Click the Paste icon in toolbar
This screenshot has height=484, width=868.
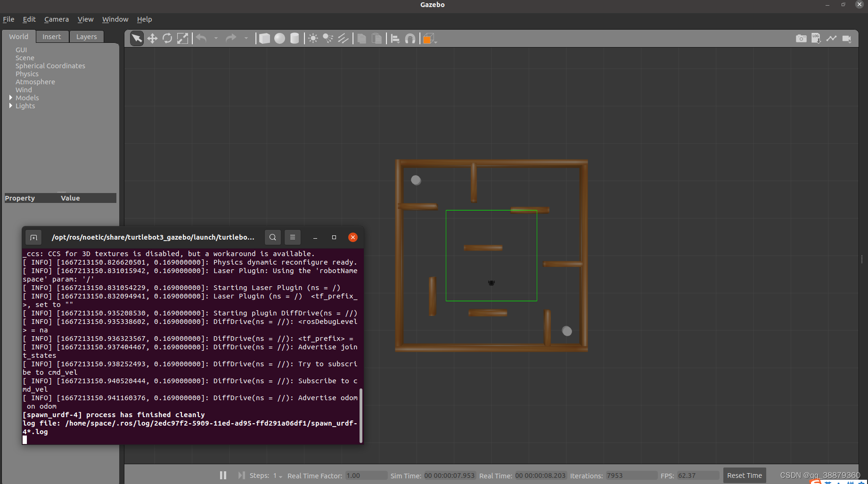click(x=377, y=39)
